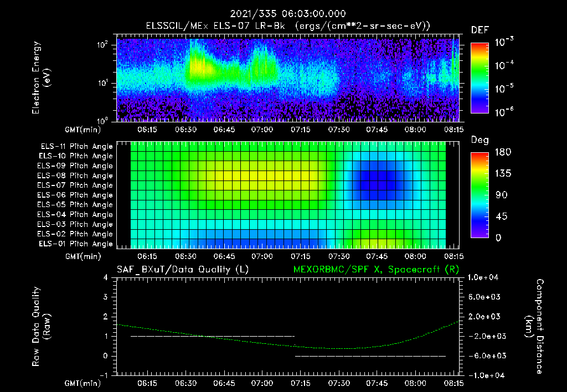567x392 pixels.
Task: Click the 45 value on Deg colorbar
Action: tap(501, 216)
